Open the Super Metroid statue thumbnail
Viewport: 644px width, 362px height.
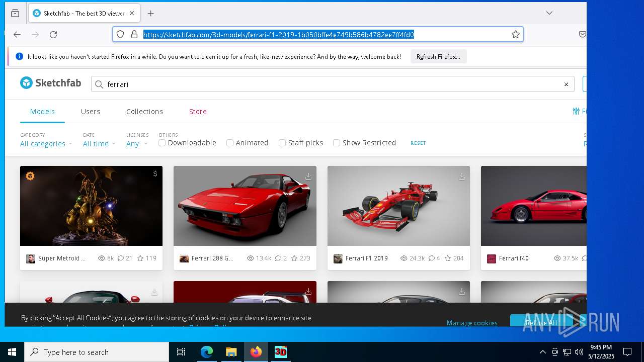[91, 206]
